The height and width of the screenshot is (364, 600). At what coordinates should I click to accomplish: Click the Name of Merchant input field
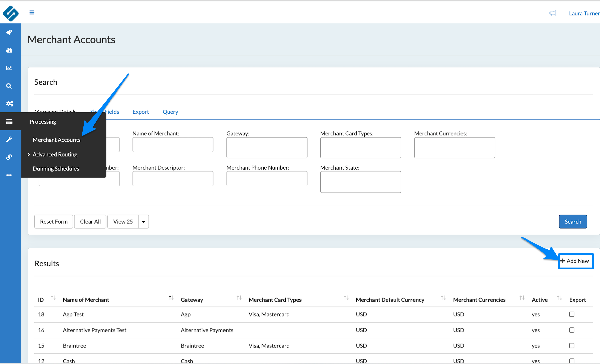[173, 145]
